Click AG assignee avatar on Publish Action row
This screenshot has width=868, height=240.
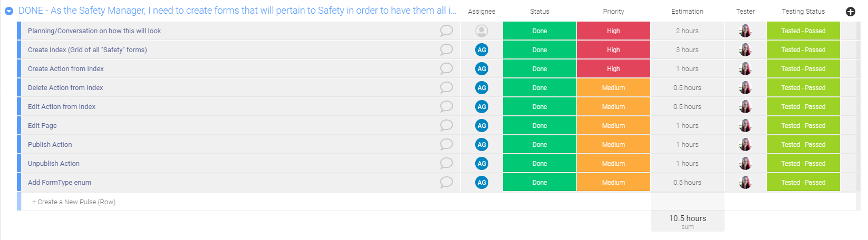(481, 145)
